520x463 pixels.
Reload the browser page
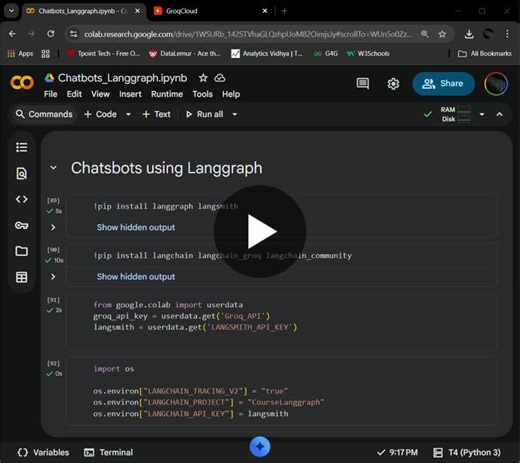click(51, 34)
